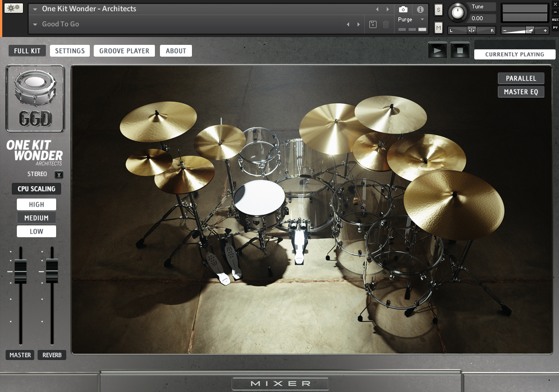Viewport: 559px width, 392px height.
Task: Click the output volume slider
Action: [x=524, y=30]
